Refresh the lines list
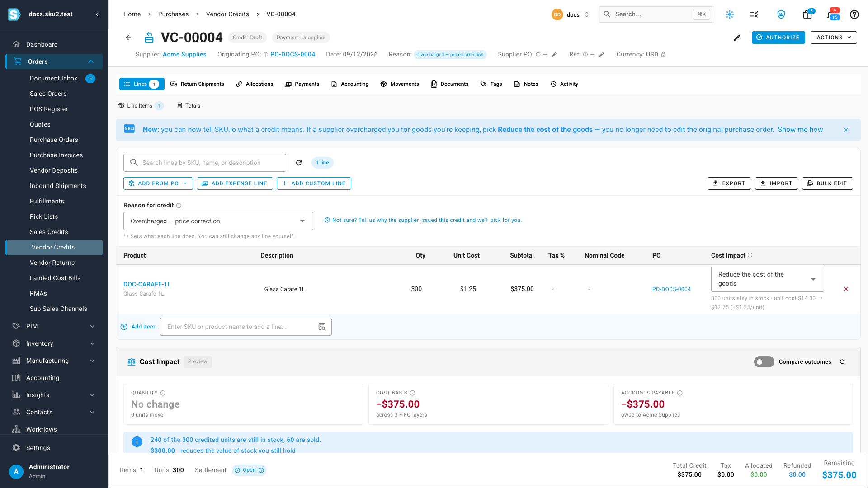This screenshot has height=488, width=868. 299,163
